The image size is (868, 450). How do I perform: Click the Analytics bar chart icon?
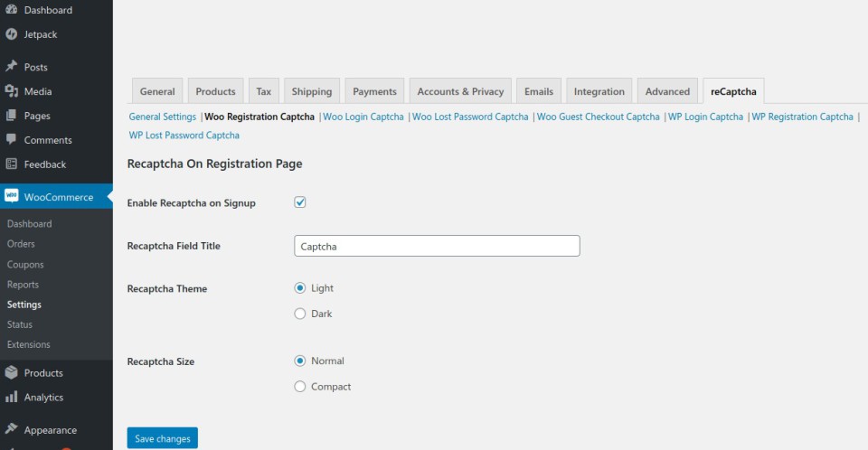(12, 397)
